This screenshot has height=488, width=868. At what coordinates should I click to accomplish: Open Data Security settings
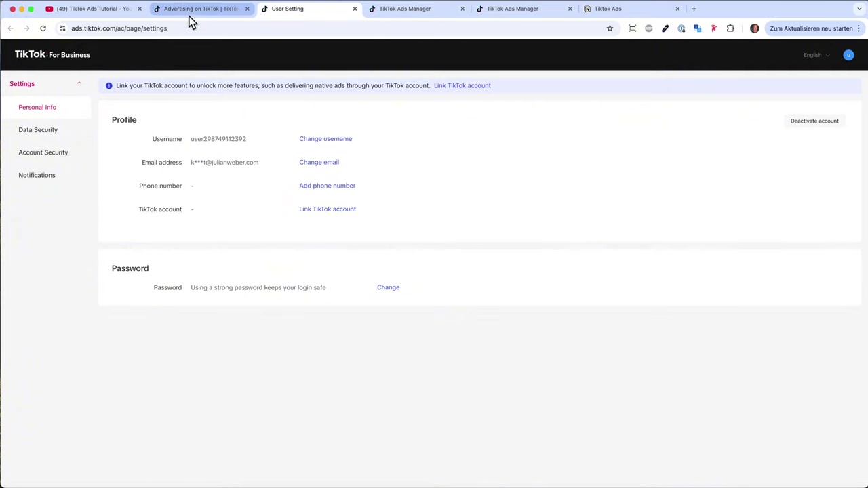pyautogui.click(x=38, y=129)
